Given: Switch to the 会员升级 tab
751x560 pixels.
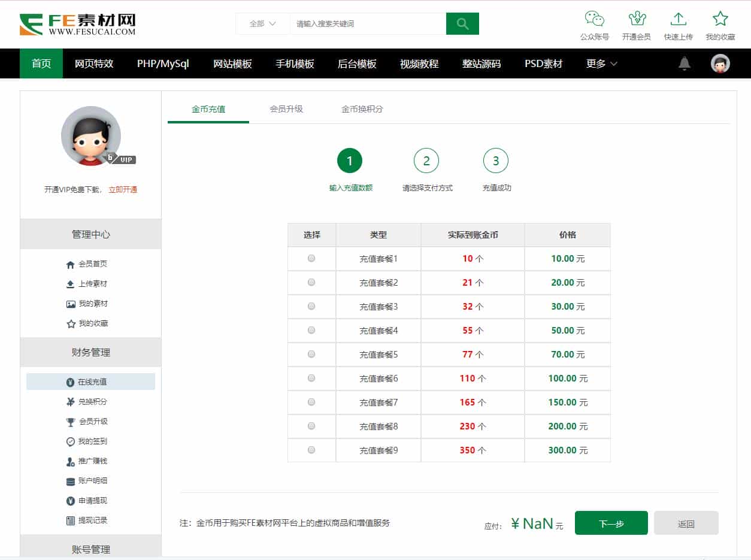Looking at the screenshot, I should (x=286, y=109).
